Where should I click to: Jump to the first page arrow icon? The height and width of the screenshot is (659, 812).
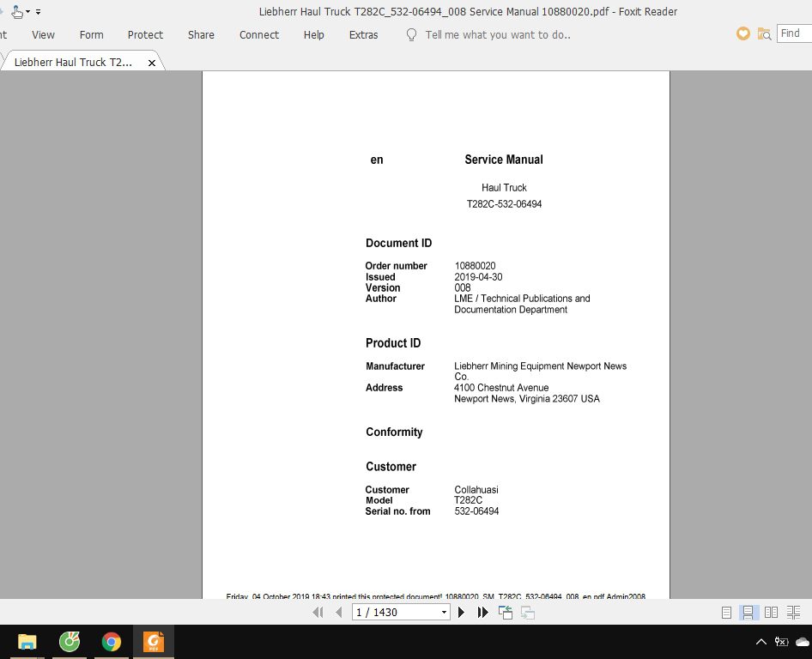click(318, 612)
